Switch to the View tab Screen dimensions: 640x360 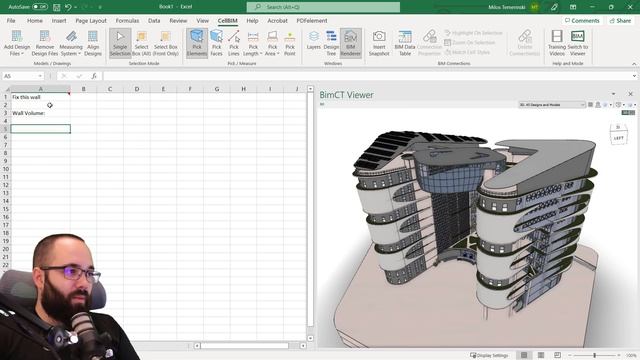[202, 20]
